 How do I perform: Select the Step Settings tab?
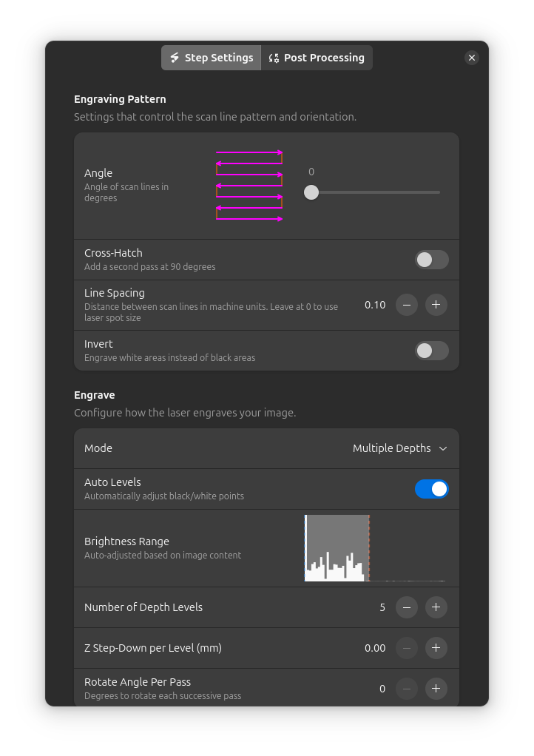click(212, 58)
